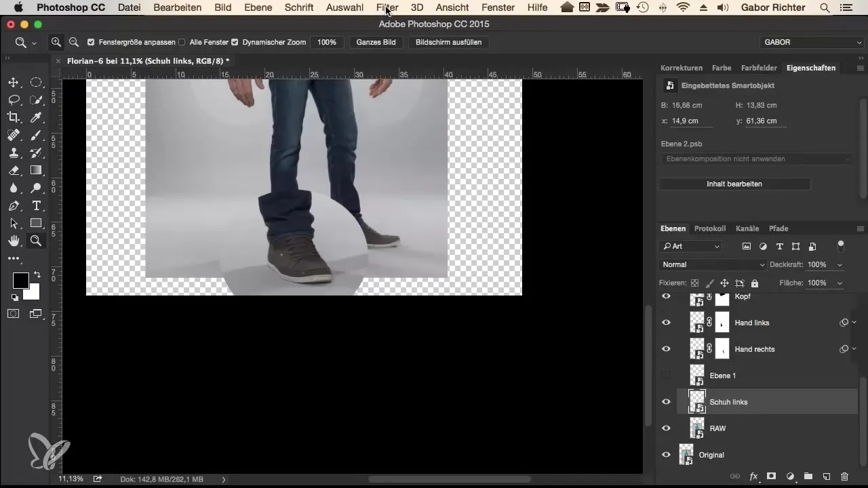Select the Hand tool
Viewport: 868px width, 488px height.
(13, 241)
